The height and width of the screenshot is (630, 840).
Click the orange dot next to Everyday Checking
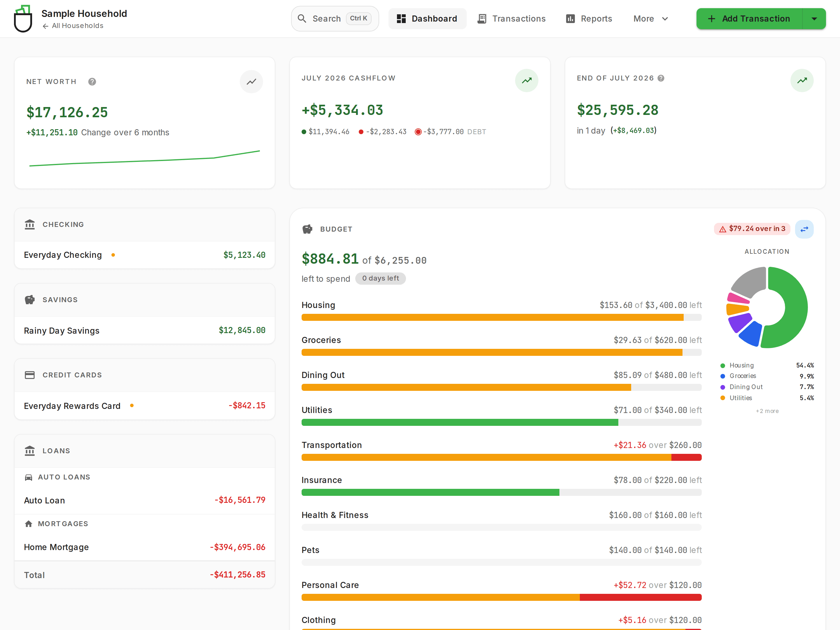[113, 255]
